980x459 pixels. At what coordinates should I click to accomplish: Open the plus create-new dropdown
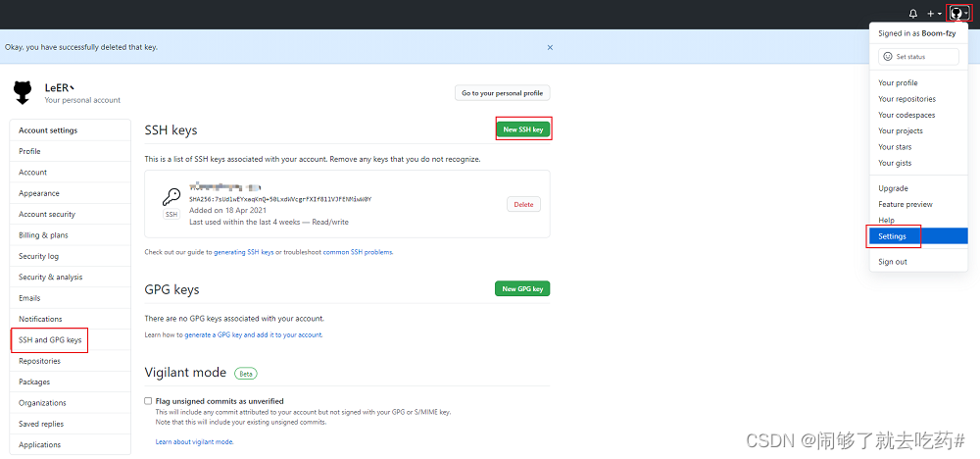(934, 13)
